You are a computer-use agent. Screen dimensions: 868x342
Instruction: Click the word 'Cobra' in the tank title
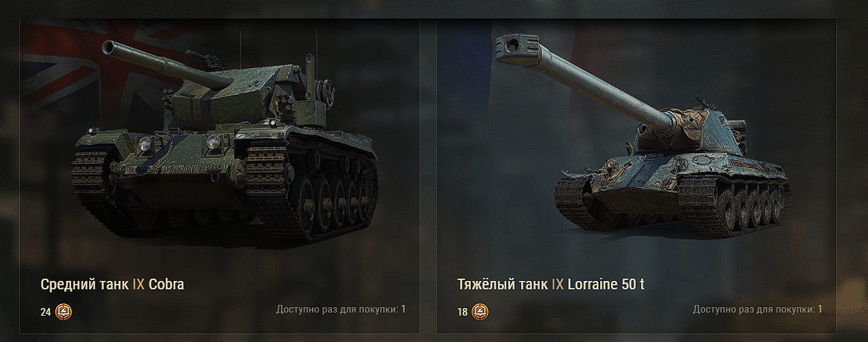(166, 285)
